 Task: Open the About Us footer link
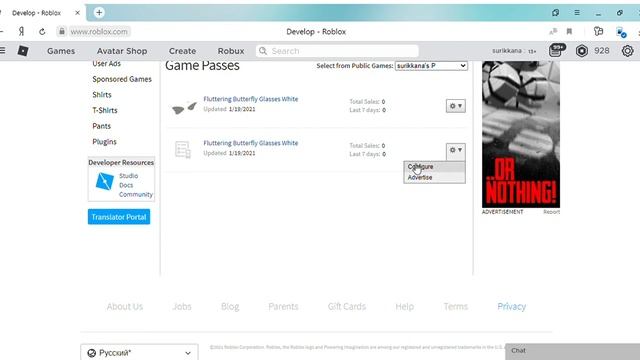point(125,307)
